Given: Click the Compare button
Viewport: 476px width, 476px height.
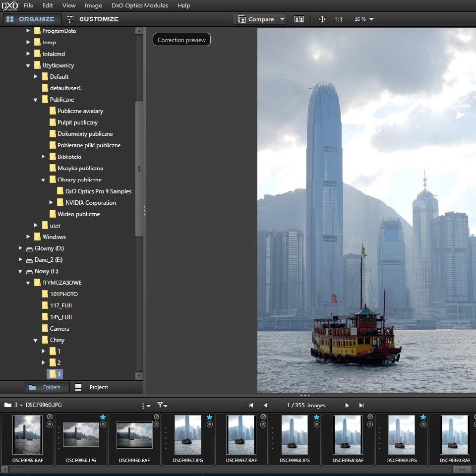Looking at the screenshot, I should pos(256,19).
